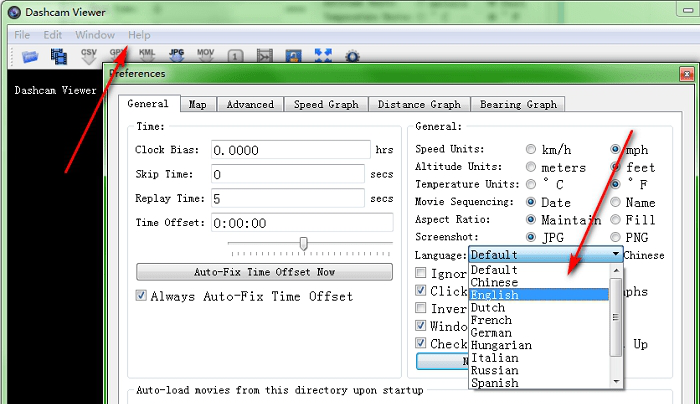Pick French from the language list

pyautogui.click(x=539, y=320)
